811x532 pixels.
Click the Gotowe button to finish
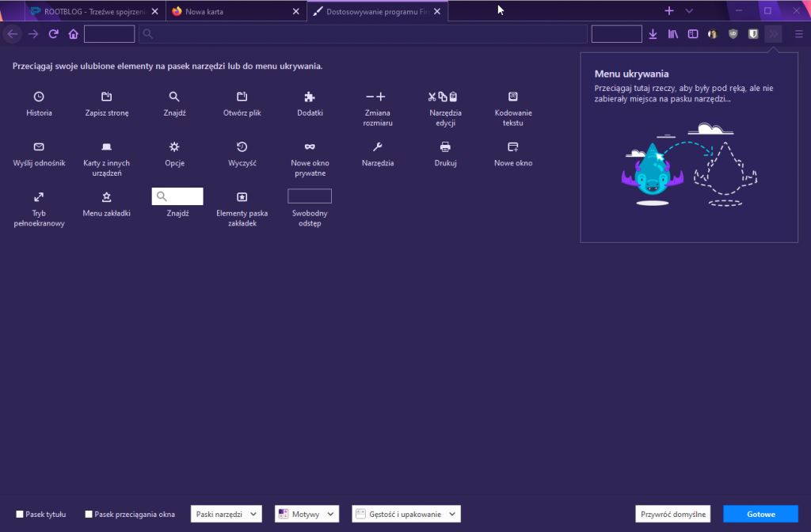[760, 514]
